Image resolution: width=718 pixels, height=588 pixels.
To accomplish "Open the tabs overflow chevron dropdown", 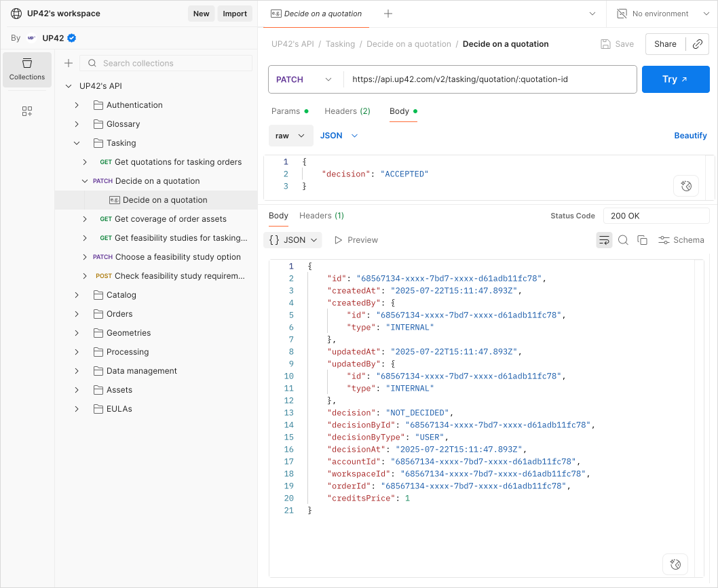I will 592,14.
